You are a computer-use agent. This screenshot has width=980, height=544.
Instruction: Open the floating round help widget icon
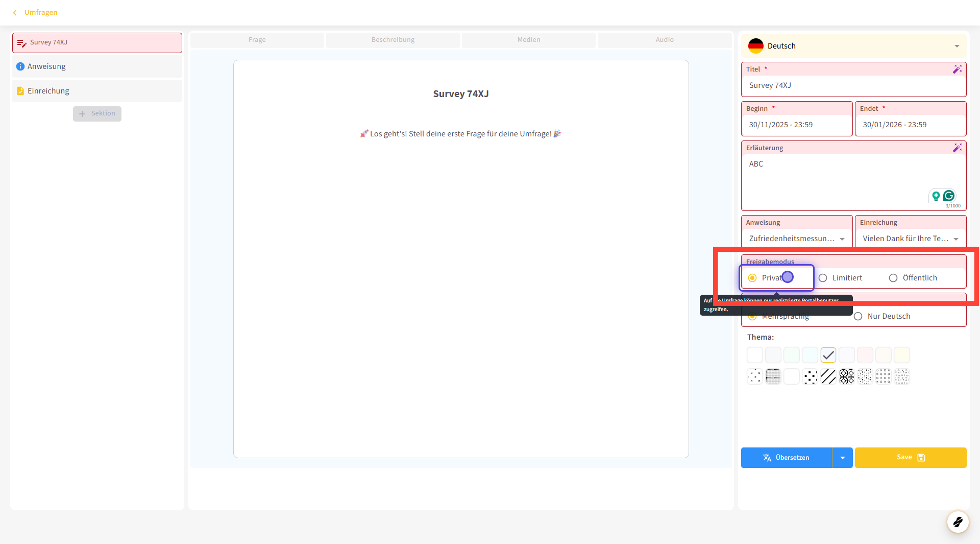(x=958, y=522)
